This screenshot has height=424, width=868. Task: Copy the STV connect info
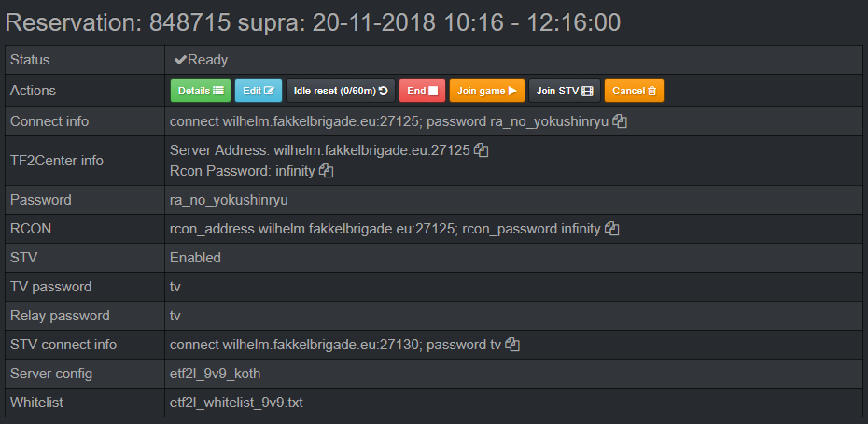512,345
